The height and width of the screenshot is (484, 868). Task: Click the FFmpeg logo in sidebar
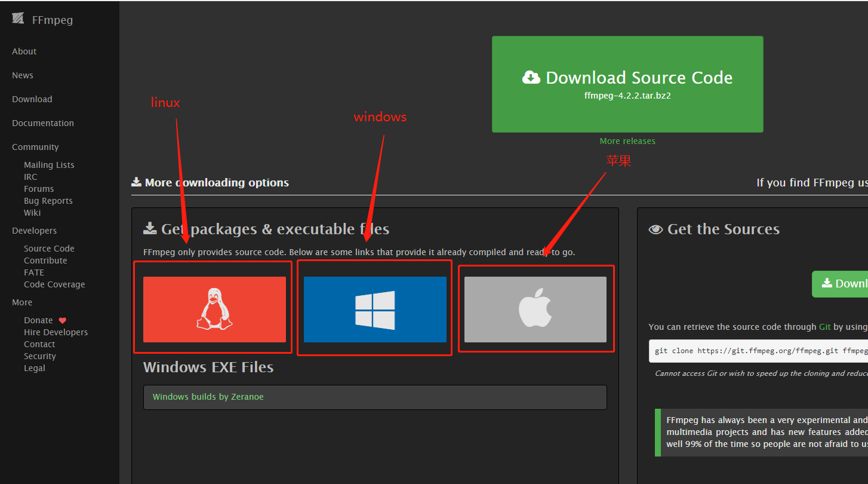point(19,19)
